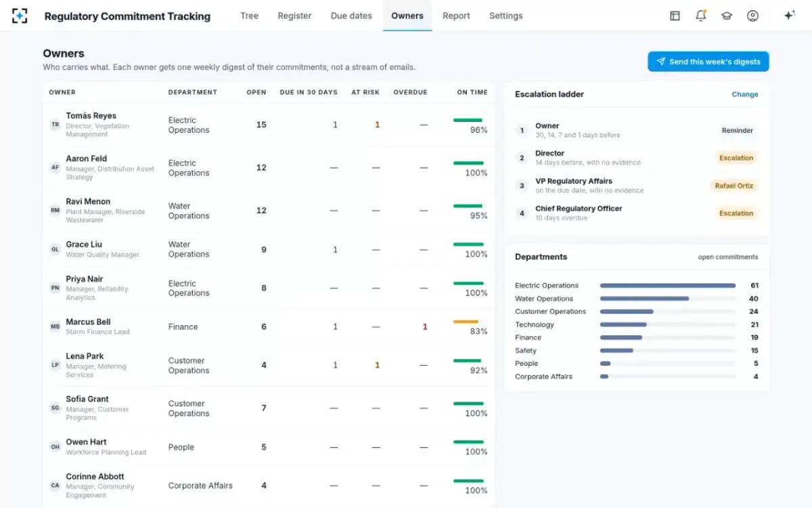Click the TR avatar for Tomás Reyes

pos(55,125)
